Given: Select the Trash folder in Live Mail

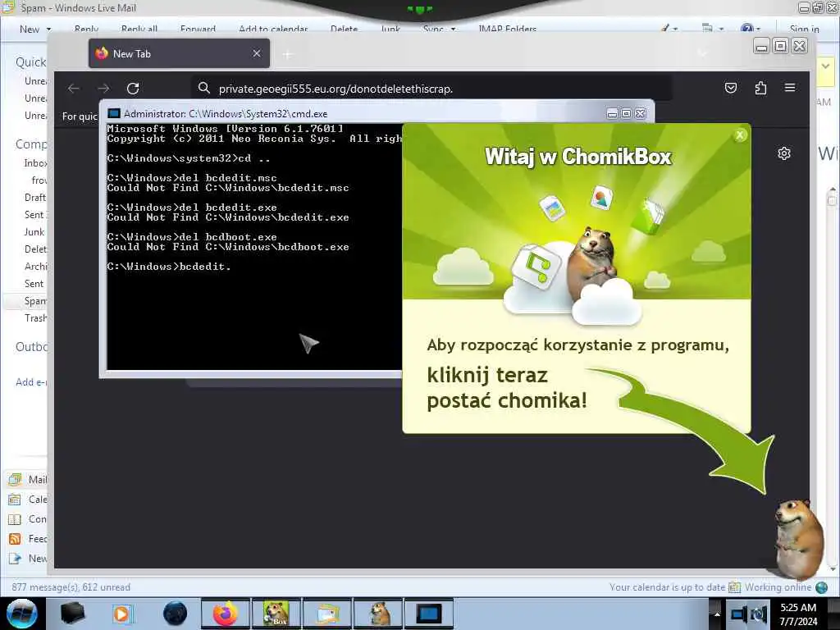Looking at the screenshot, I should (x=35, y=318).
